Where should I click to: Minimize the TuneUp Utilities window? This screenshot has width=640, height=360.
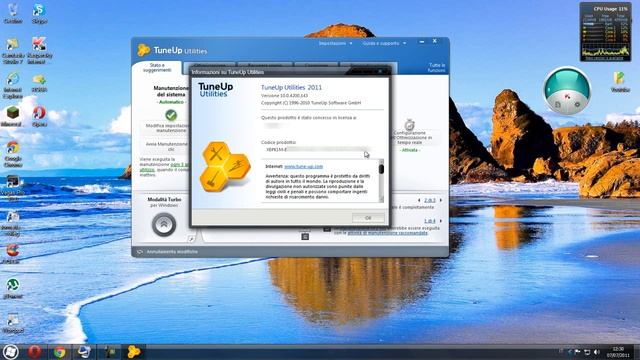pyautogui.click(x=422, y=41)
